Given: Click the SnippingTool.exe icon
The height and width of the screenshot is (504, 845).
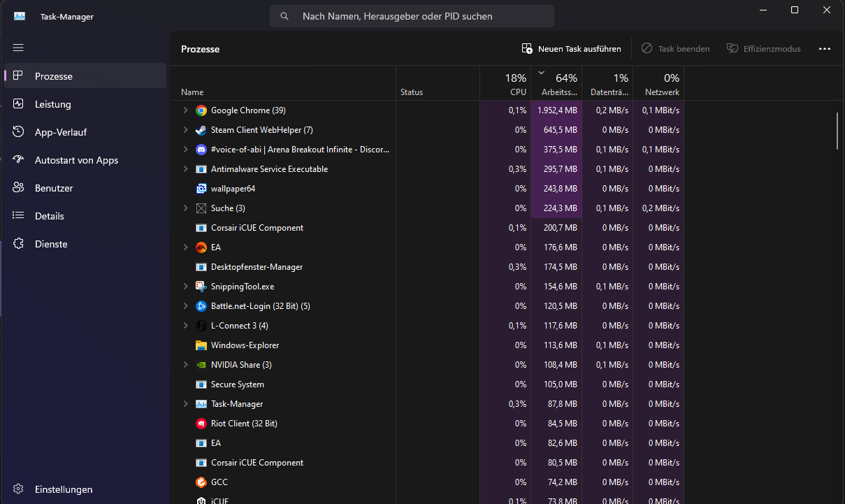Looking at the screenshot, I should coord(201,287).
